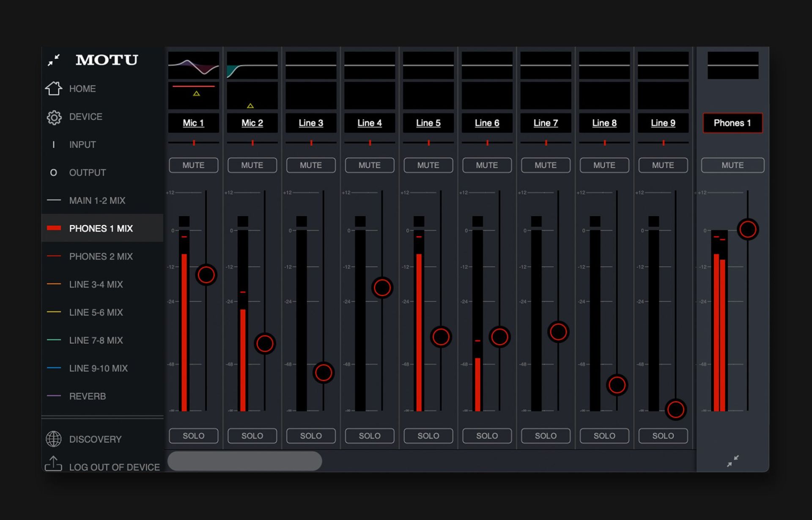Solo the Line 3 channel

311,436
